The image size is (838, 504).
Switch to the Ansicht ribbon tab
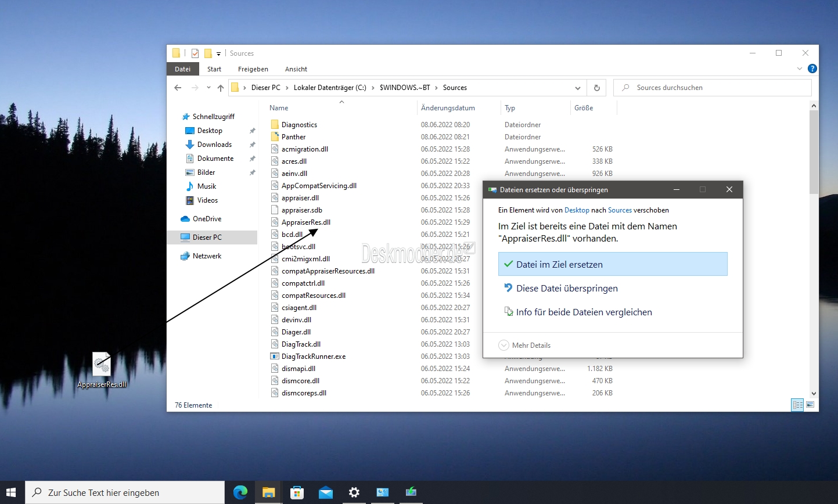(296, 69)
